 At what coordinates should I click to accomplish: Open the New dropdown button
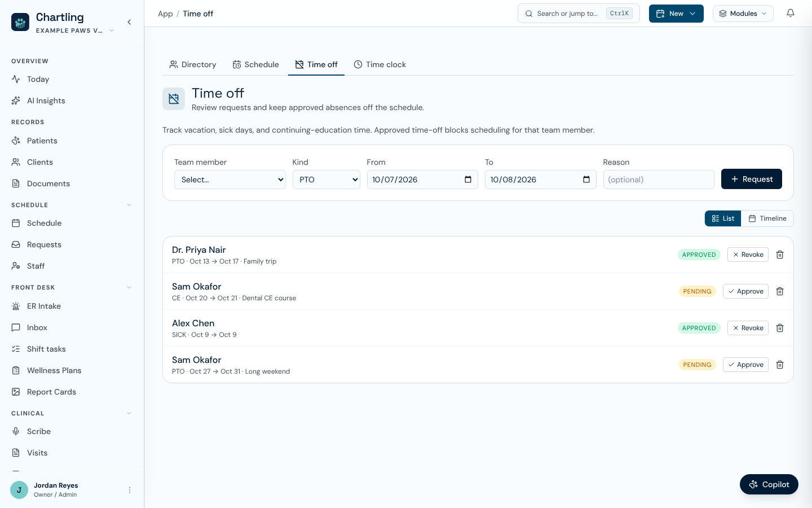click(676, 14)
